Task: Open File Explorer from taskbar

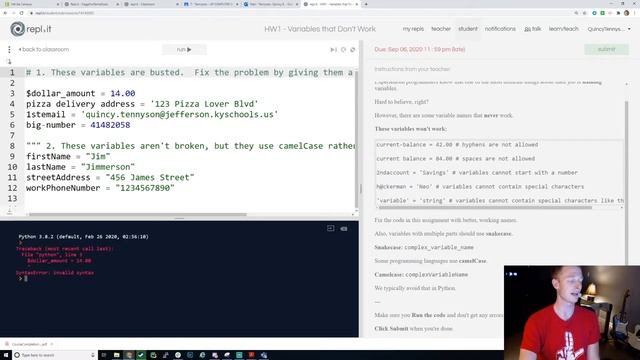Action: pyautogui.click(x=116, y=355)
